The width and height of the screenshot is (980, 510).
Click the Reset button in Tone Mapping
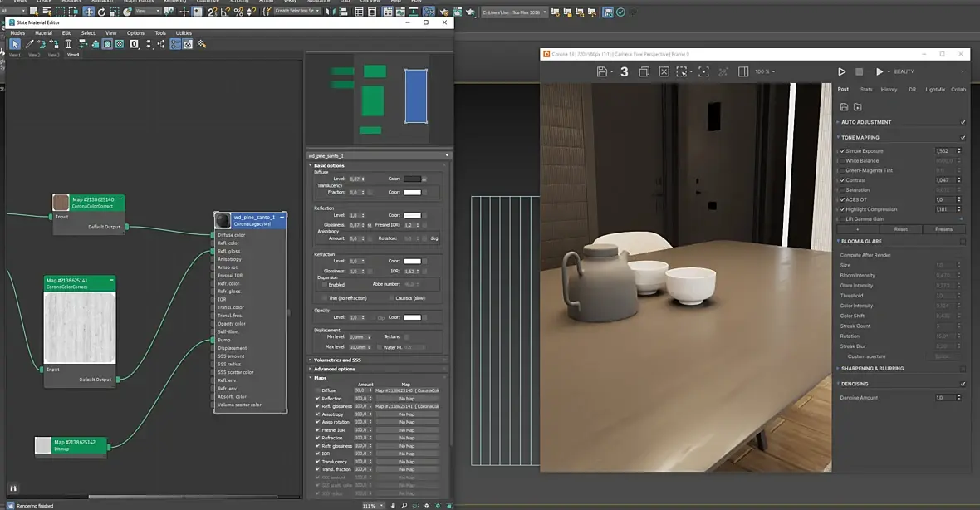click(x=900, y=229)
